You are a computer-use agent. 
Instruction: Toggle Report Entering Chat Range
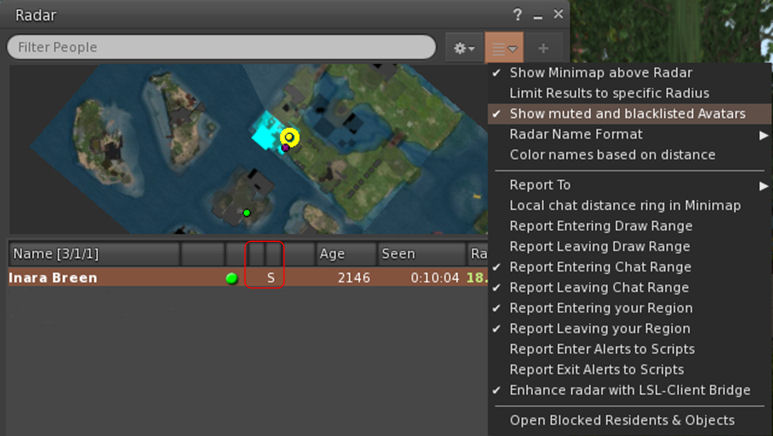click(x=600, y=267)
